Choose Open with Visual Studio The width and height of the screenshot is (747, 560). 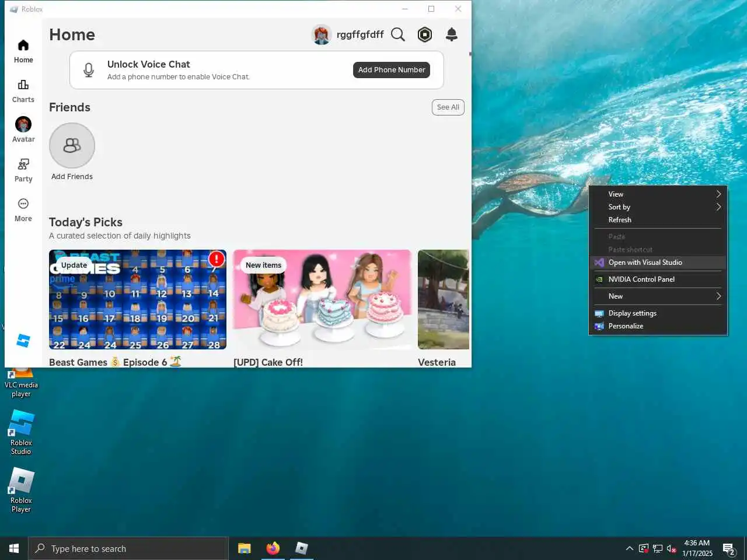pyautogui.click(x=658, y=262)
